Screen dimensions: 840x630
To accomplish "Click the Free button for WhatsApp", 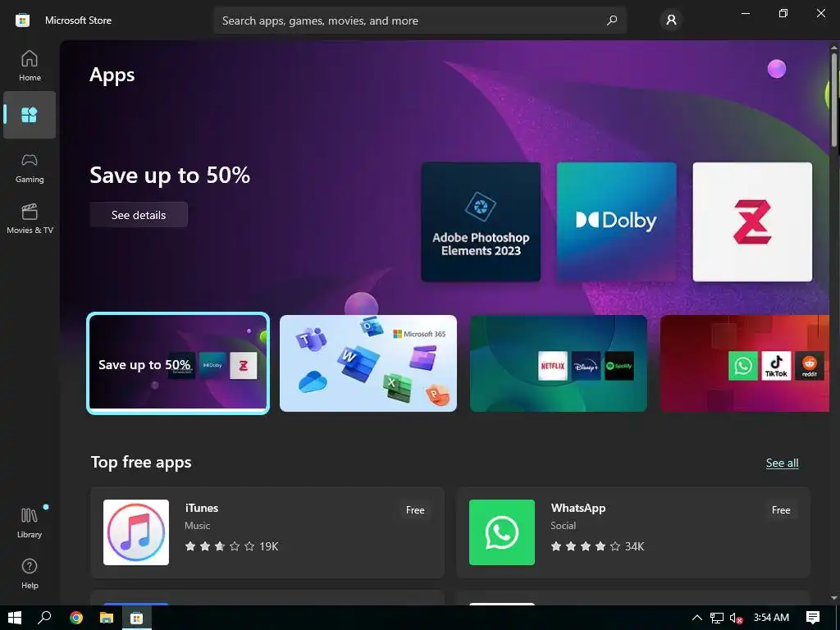I will [781, 510].
